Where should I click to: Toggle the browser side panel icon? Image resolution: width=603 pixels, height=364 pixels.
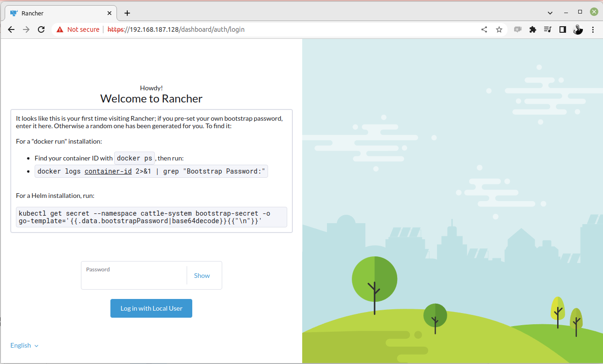pos(563,29)
